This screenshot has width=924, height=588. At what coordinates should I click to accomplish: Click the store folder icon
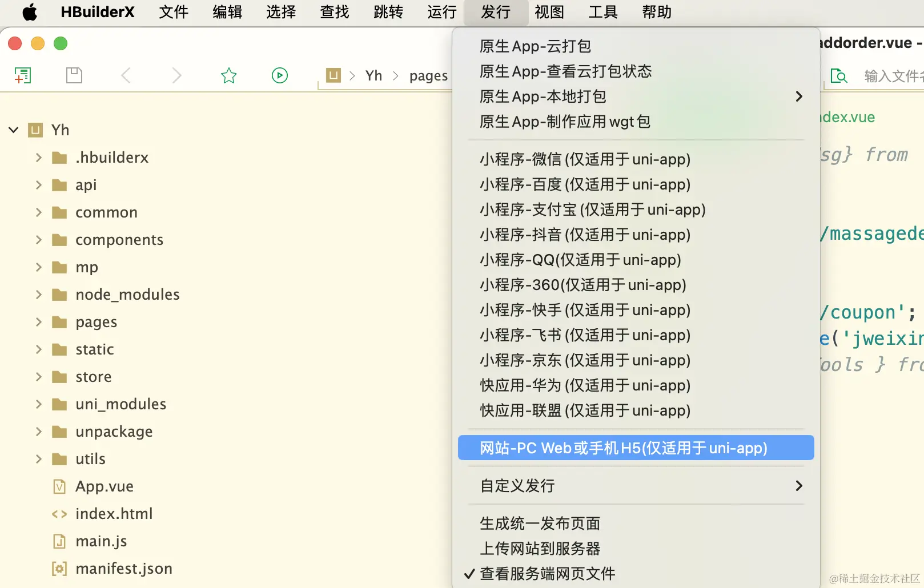click(59, 377)
